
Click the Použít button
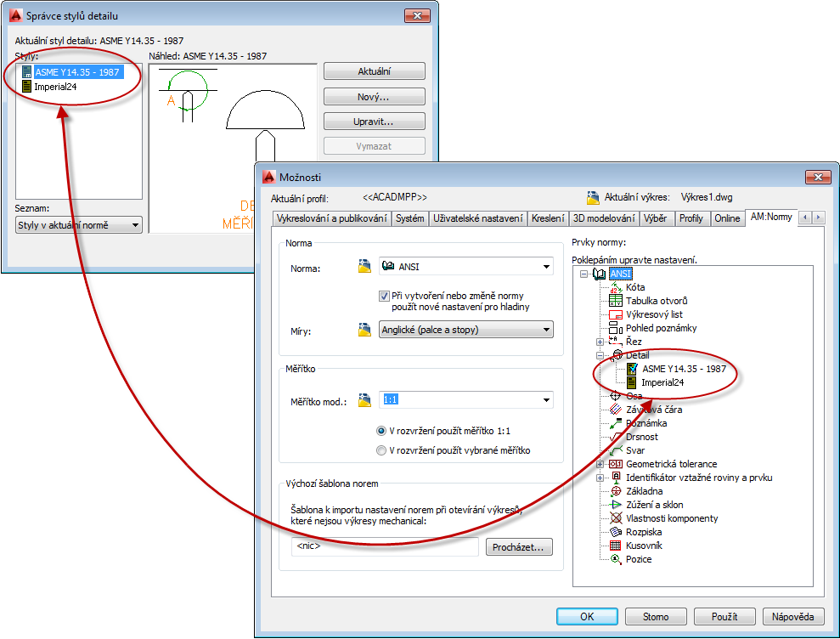724,617
